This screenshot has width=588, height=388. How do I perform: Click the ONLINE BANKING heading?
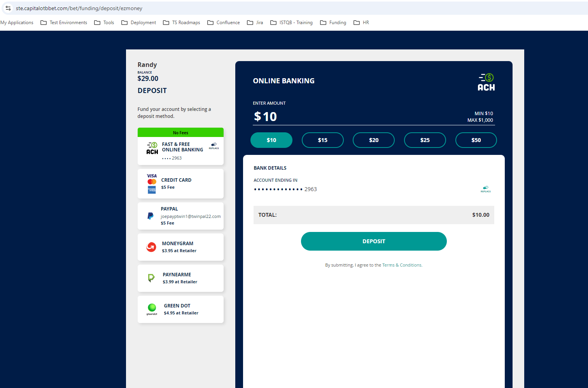click(x=283, y=81)
